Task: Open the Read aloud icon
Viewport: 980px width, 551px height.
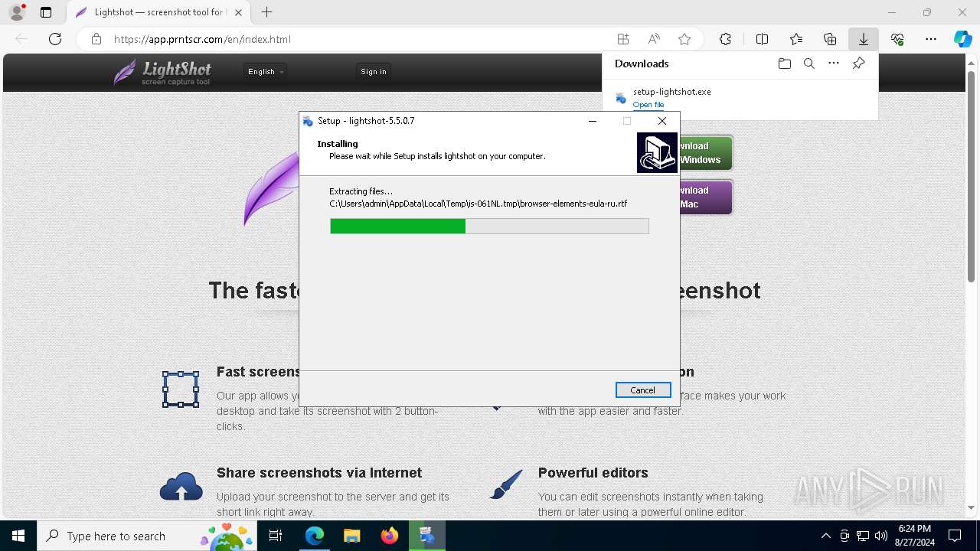Action: [654, 39]
